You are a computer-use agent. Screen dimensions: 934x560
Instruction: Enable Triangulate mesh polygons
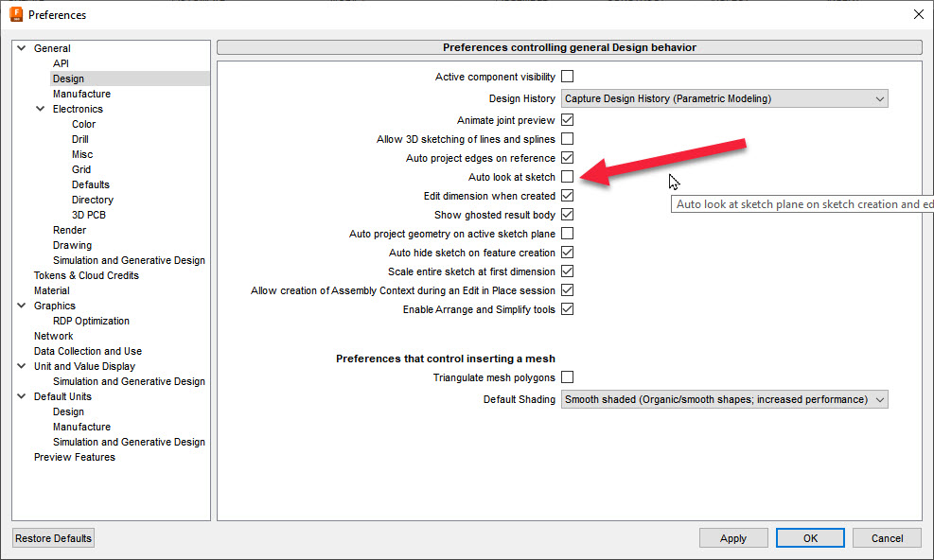566,377
